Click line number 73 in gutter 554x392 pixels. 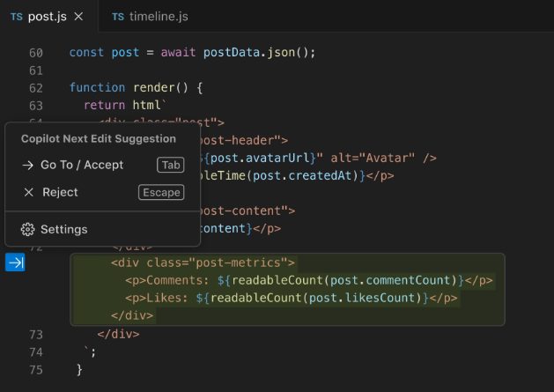coord(36,335)
